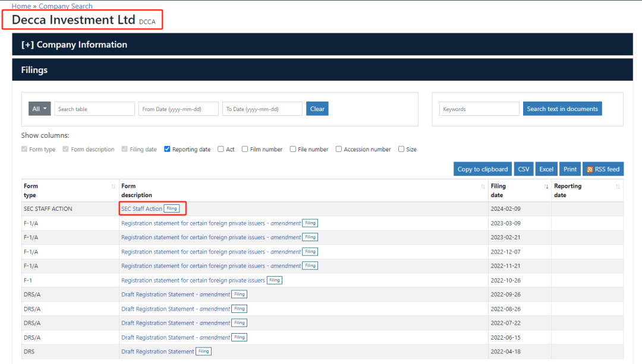642x364 pixels.
Task: Open the SEC Staff Action document link
Action: [x=141, y=208]
